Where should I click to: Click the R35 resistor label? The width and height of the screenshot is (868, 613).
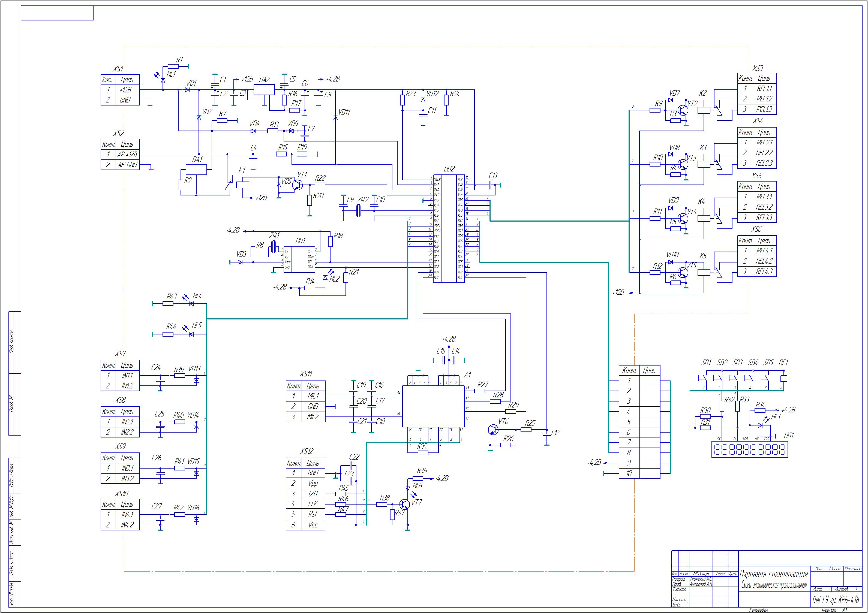pyautogui.click(x=422, y=446)
